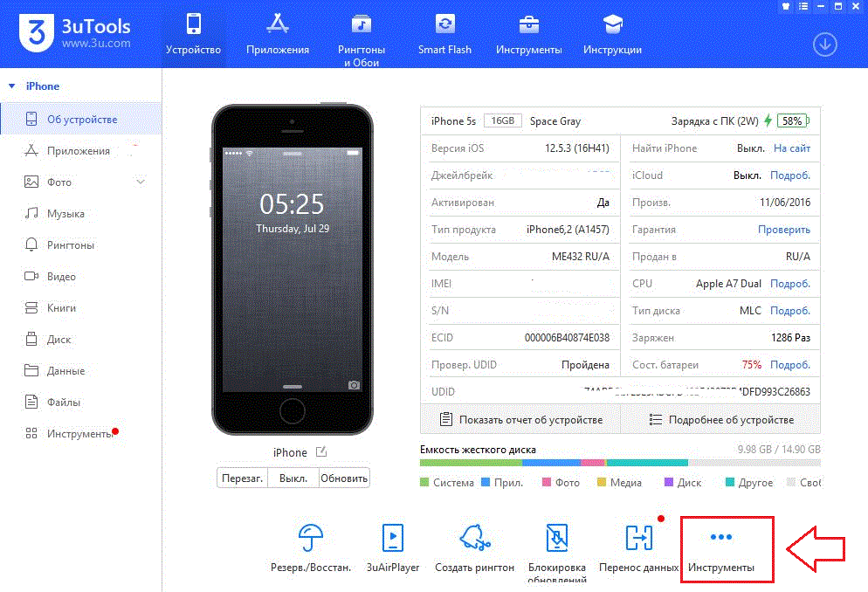The width and height of the screenshot is (868, 592).
Task: Open Тип диска Подроб. link
Action: click(790, 311)
